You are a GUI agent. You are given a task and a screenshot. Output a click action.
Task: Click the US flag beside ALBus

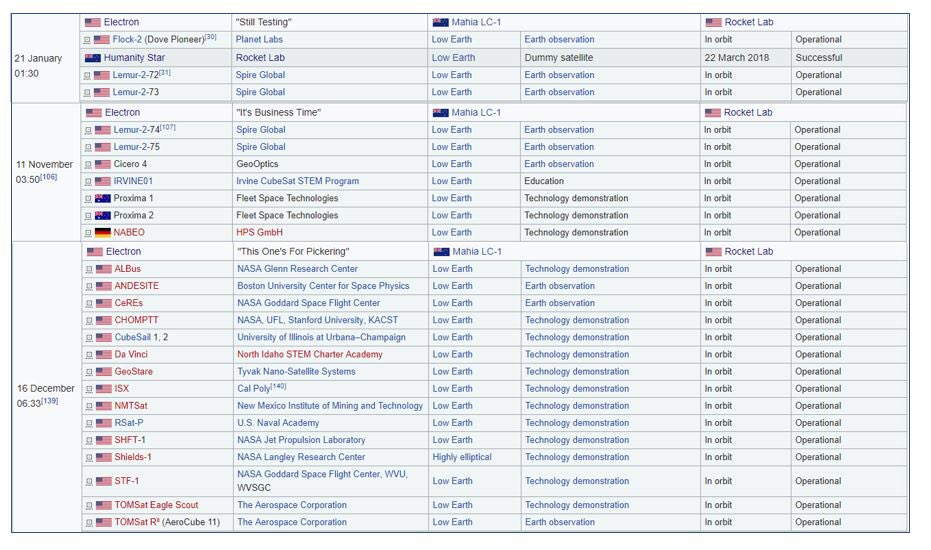pos(104,270)
